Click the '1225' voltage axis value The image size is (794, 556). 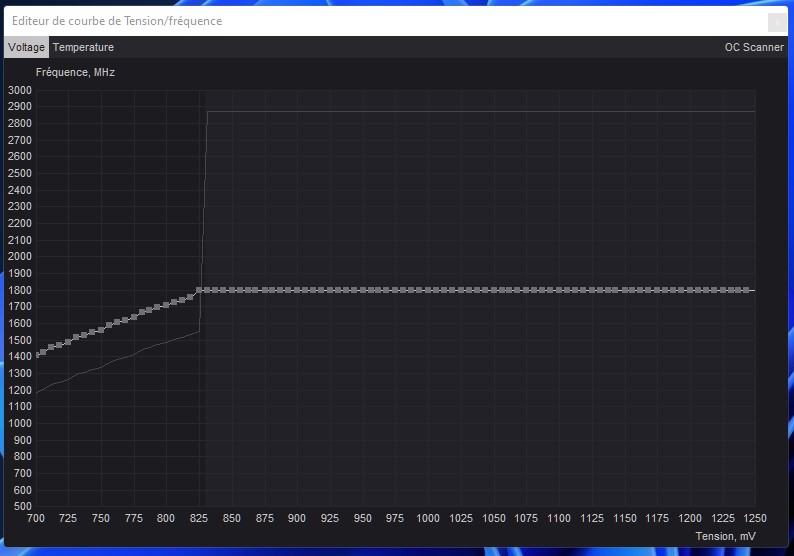[x=723, y=519]
